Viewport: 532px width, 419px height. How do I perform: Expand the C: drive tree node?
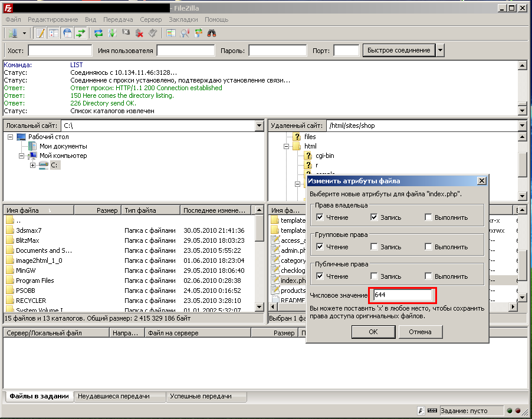pos(33,166)
